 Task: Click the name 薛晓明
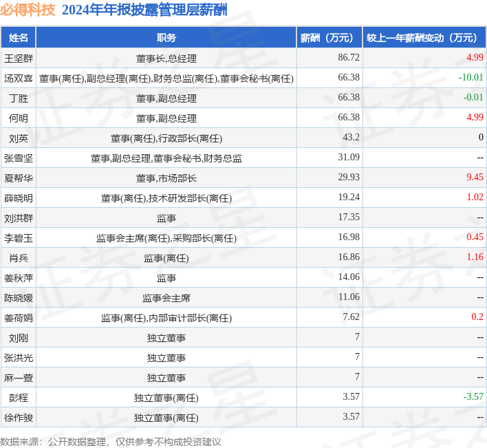point(19,198)
